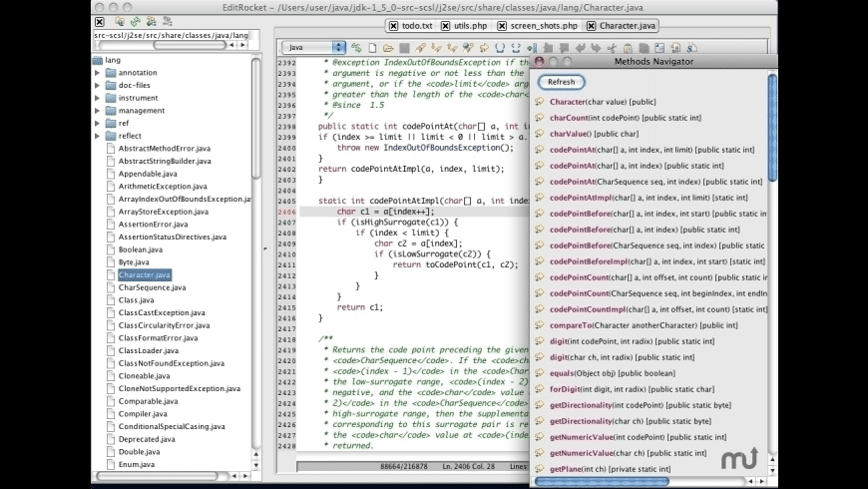
Task: Click the method icon beside charCount
Action: tap(540, 118)
